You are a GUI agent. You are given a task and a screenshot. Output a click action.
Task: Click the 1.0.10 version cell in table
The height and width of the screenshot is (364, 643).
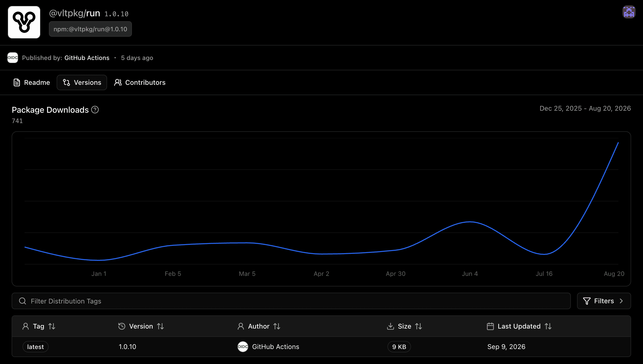coord(127,347)
